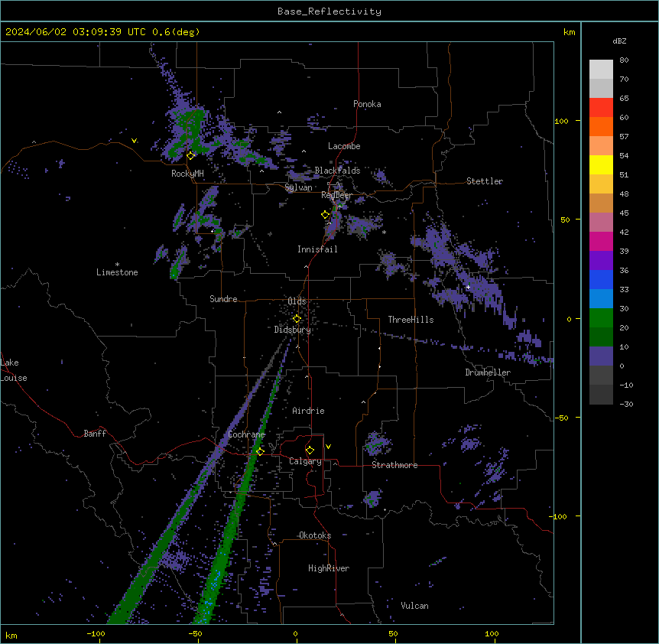
Task: Click the yellow diamond marker above RockyMH
Action: coord(191,155)
